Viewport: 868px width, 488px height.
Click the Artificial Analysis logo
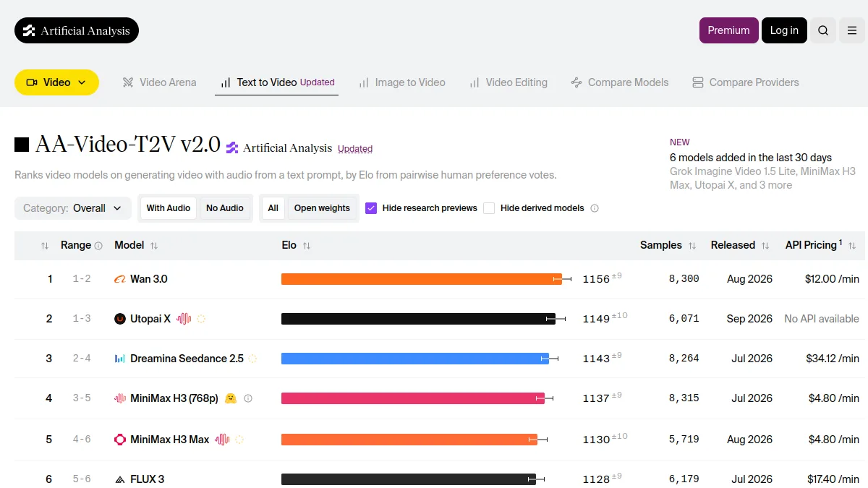click(x=77, y=30)
